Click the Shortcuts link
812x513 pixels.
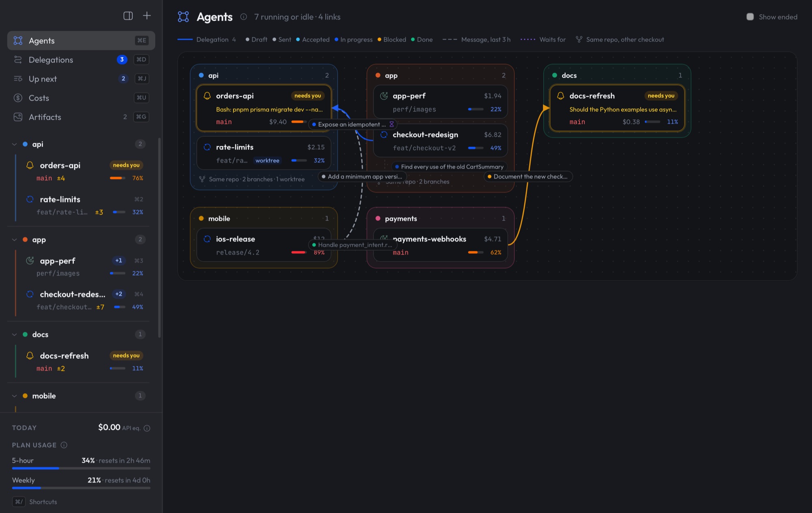point(43,502)
